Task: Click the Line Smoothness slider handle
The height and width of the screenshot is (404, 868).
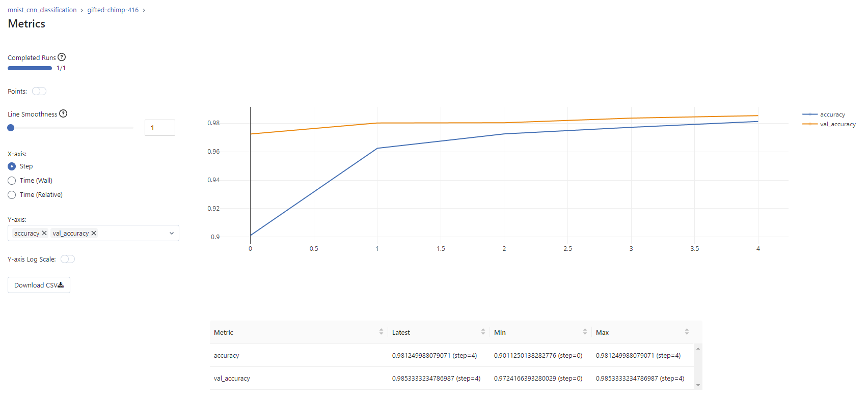Action: pos(11,128)
